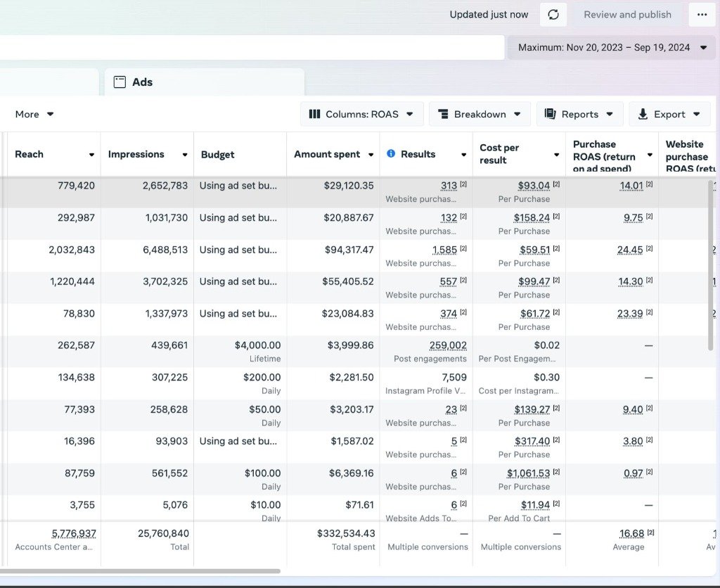This screenshot has height=588, width=720.
Task: Click the $11.94 per add to cart
Action: (535, 505)
